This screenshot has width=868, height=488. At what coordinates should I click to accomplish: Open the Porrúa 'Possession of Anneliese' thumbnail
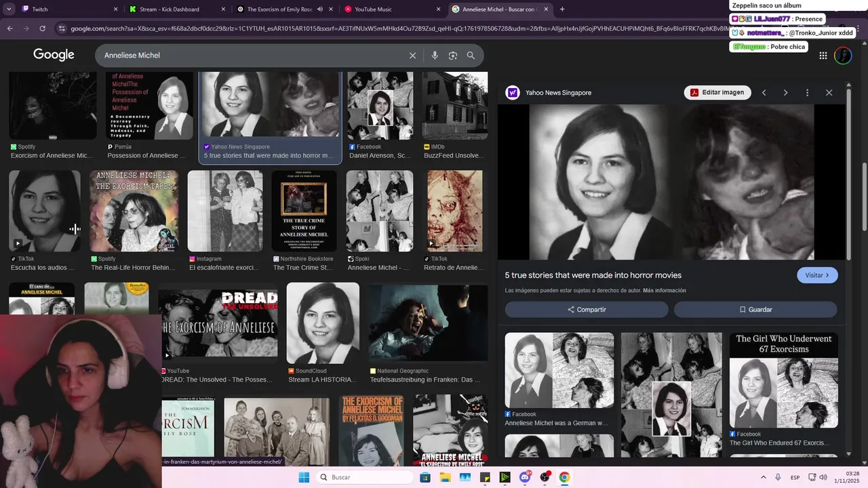coord(149,106)
